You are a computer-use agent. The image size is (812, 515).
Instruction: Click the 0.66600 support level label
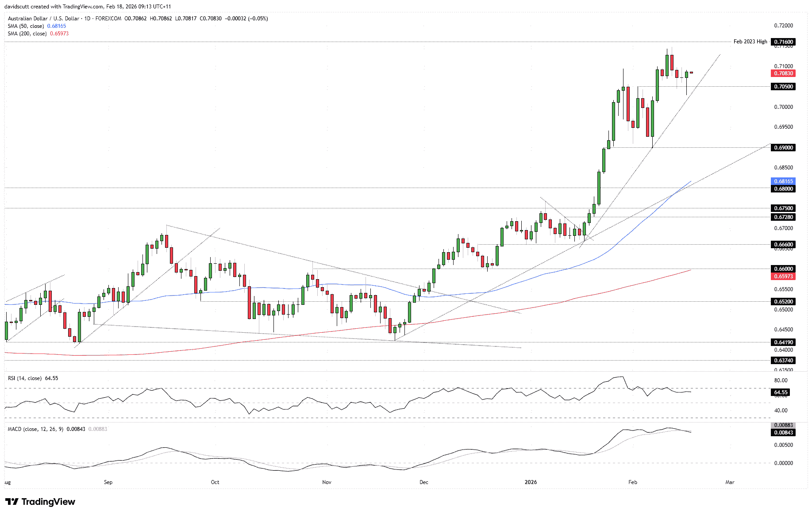[783, 245]
